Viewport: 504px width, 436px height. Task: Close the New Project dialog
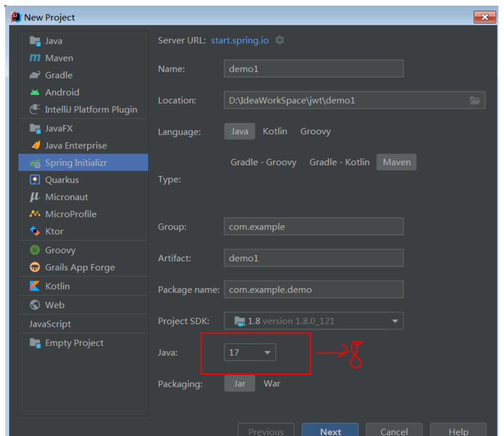click(485, 17)
